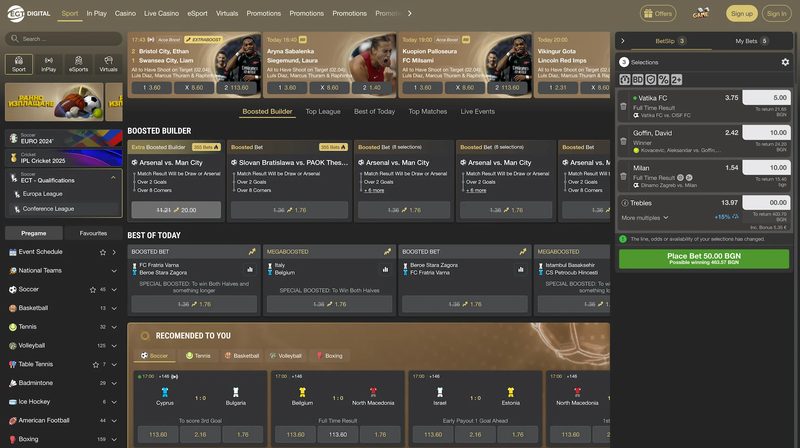Remove the Milan selection from betslip
The height and width of the screenshot is (448, 800).
point(623,177)
